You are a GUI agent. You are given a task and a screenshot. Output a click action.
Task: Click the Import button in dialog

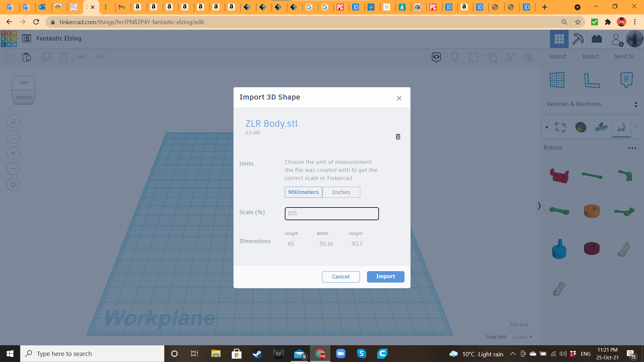[385, 277]
